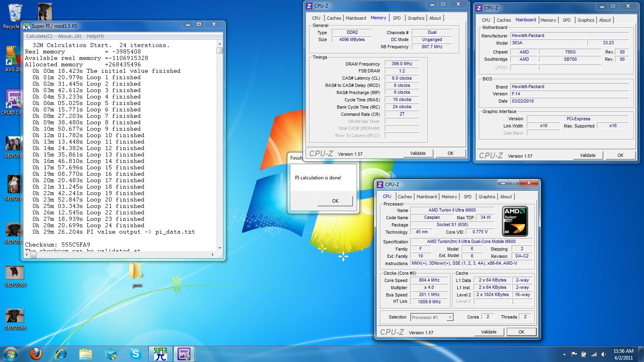Switch to Super PI taskbar button
The height and width of the screenshot is (362, 644).
pyautogui.click(x=160, y=354)
